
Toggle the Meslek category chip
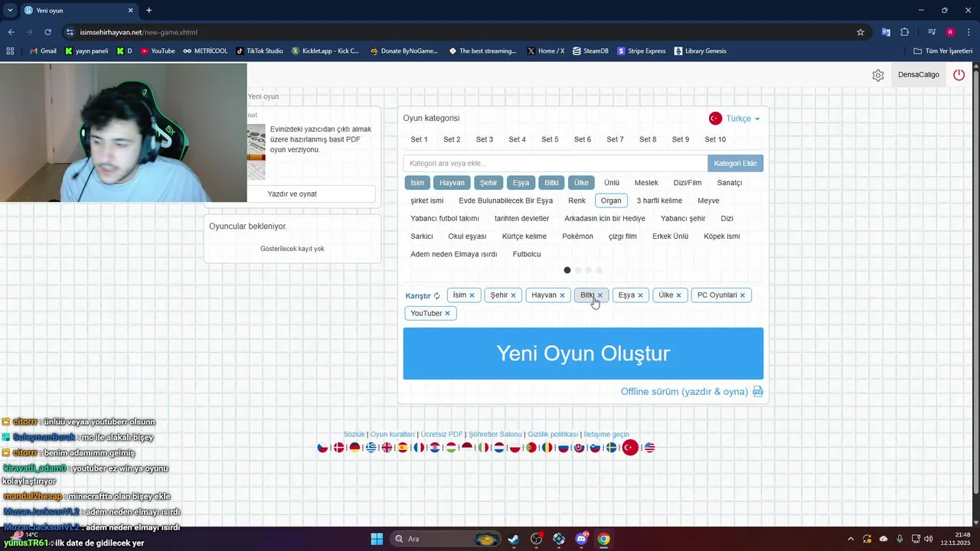[x=646, y=183]
